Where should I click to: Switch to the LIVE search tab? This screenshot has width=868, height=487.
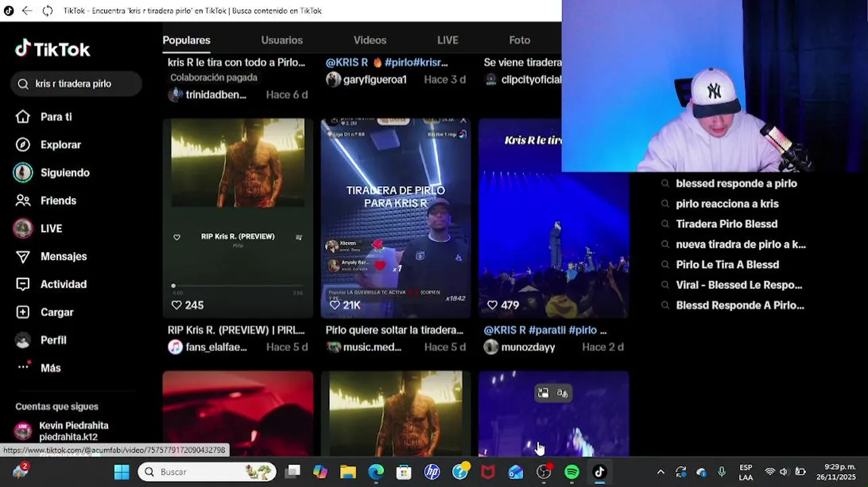448,41
